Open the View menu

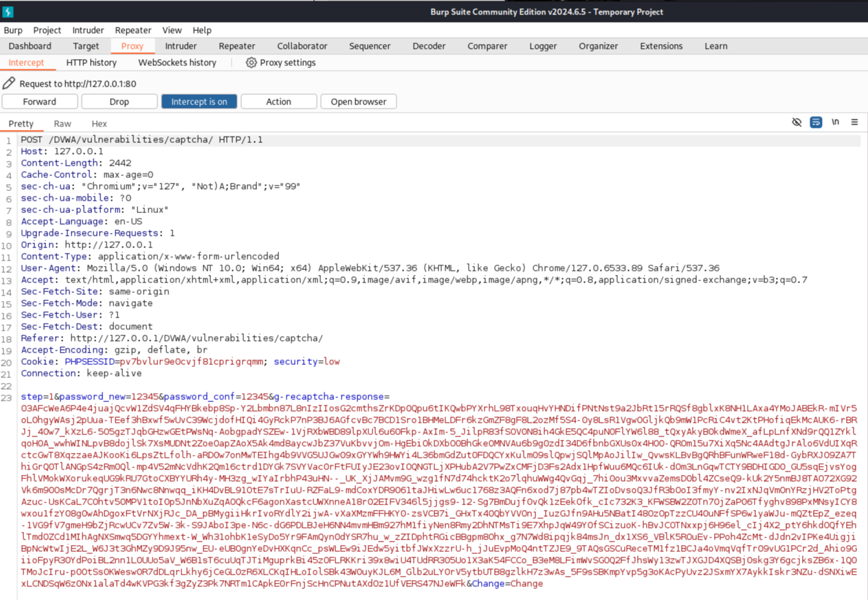[x=172, y=30]
